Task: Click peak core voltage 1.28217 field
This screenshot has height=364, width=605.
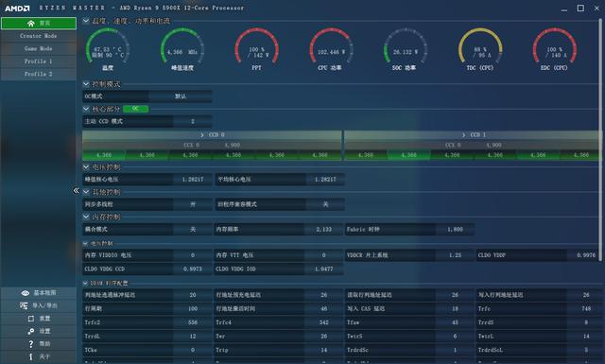Action: coord(193,180)
